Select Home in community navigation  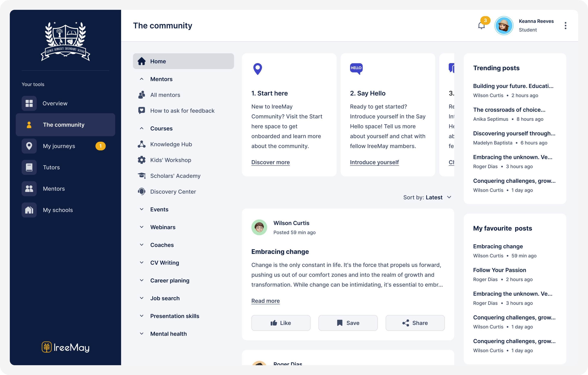(x=183, y=61)
